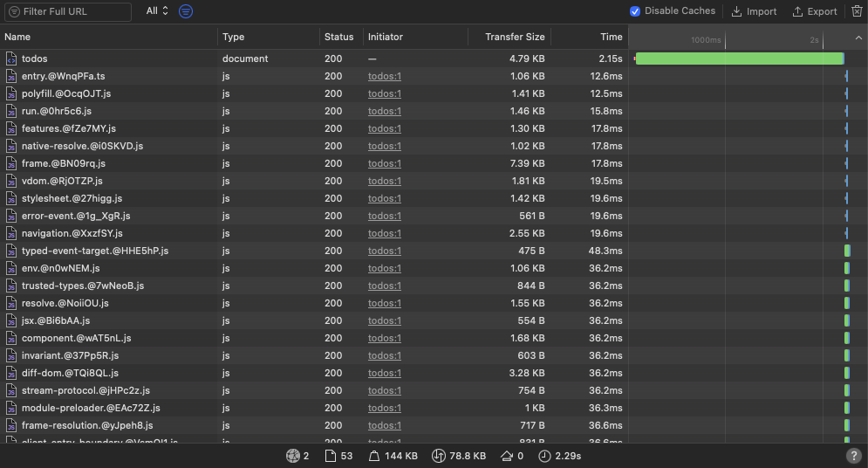Click the js icon for resolve.@NoiiOU.js

click(11, 304)
